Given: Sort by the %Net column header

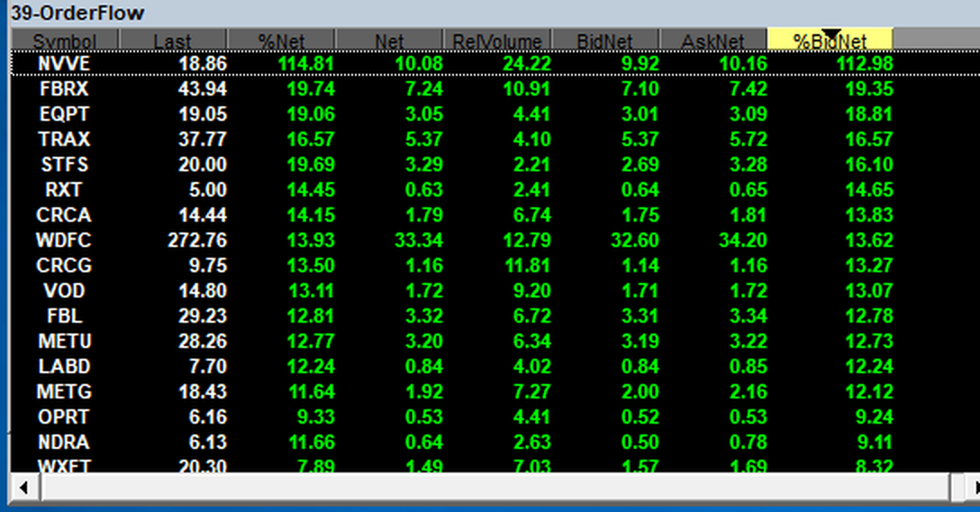Looking at the screenshot, I should pyautogui.click(x=281, y=41).
